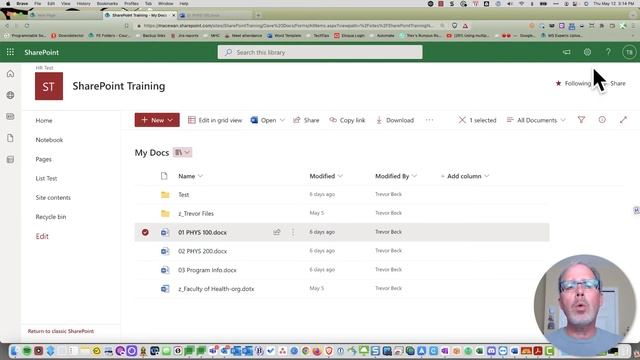Open the History menu in macOS menu bar
This screenshot has width=640, height=360.
point(84,3)
